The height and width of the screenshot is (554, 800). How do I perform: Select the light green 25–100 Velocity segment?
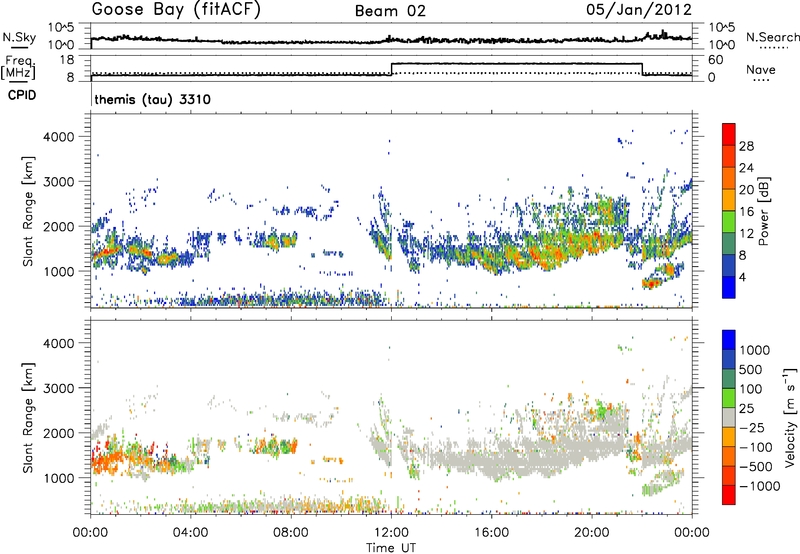pyautogui.click(x=729, y=398)
